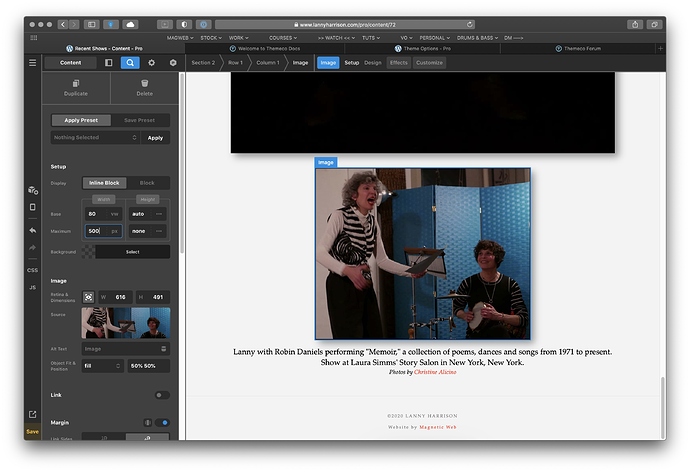The height and width of the screenshot is (472, 690).
Task: Show the Safari sidebar
Action: (x=92, y=25)
